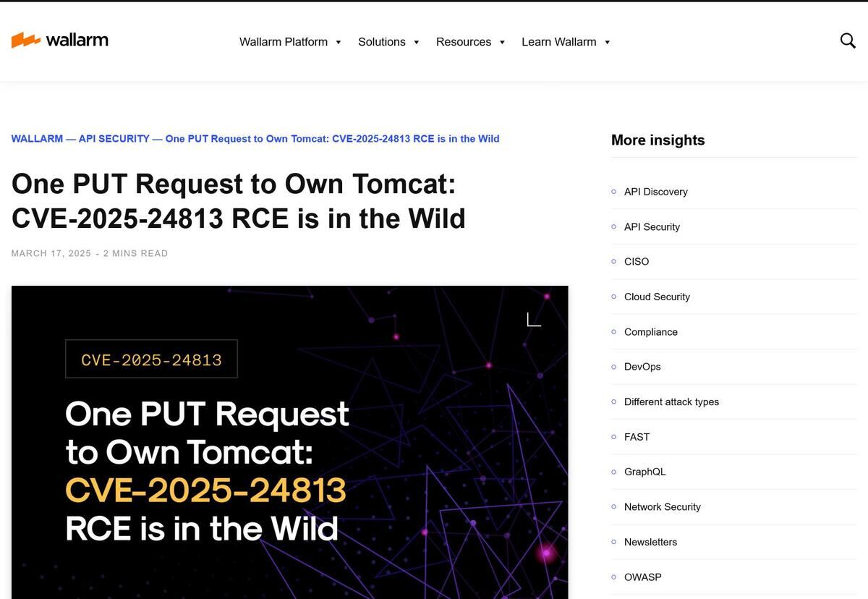The width and height of the screenshot is (868, 599).
Task: Open the search magnifier icon
Action: (848, 41)
